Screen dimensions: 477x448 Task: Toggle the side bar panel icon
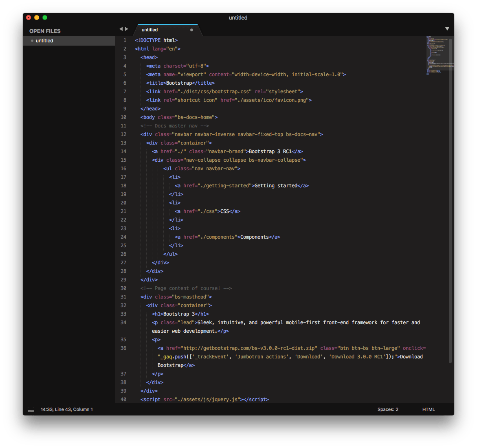pyautogui.click(x=31, y=409)
